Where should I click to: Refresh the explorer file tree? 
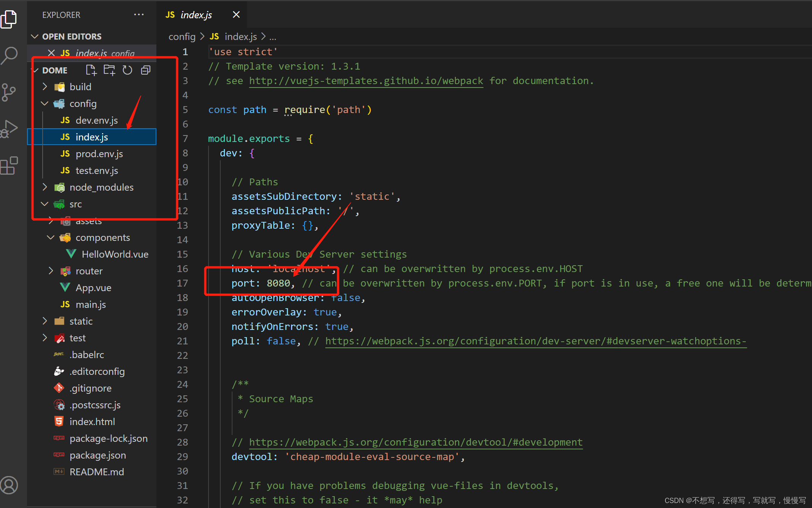click(127, 70)
